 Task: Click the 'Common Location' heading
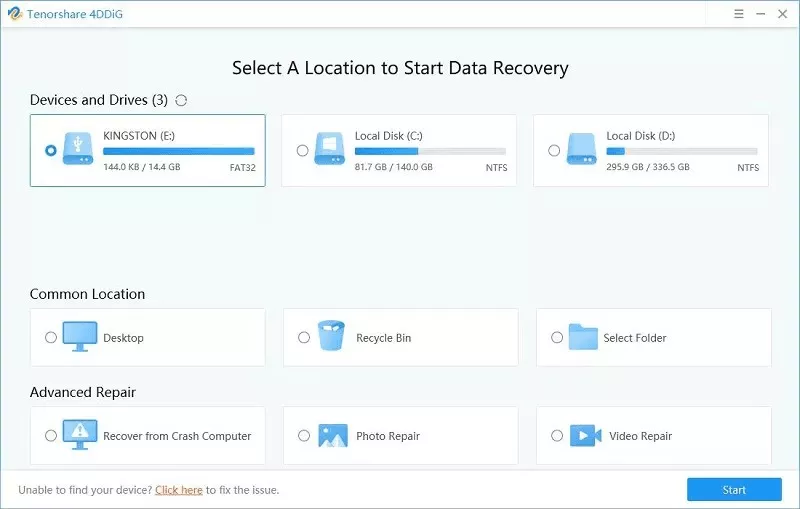[x=87, y=294]
